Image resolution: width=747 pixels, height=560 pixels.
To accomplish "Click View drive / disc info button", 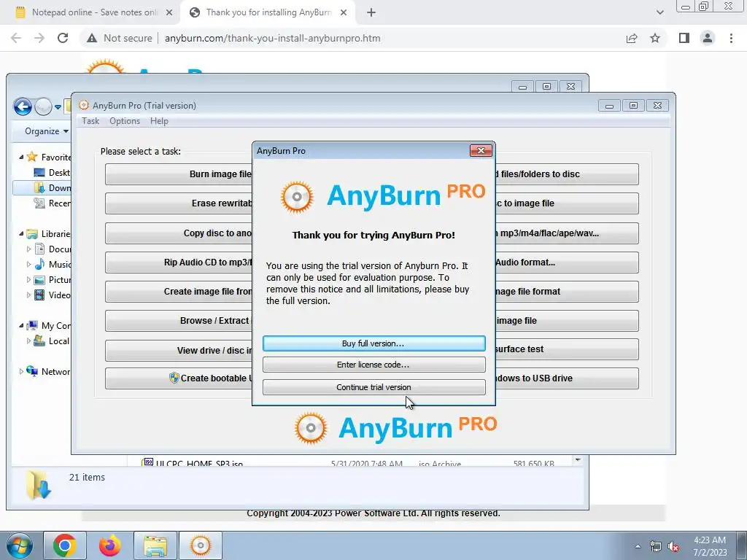I will coord(179,350).
